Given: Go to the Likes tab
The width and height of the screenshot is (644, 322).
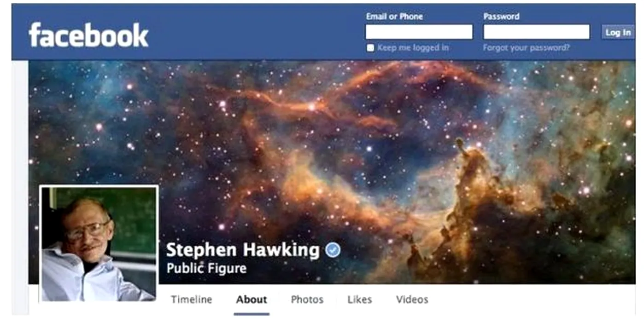Looking at the screenshot, I should pyautogui.click(x=360, y=299).
